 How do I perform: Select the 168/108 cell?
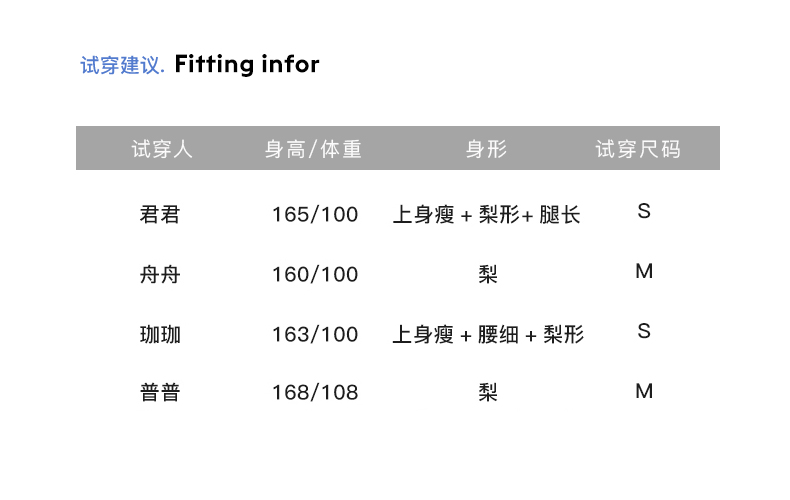pos(314,393)
